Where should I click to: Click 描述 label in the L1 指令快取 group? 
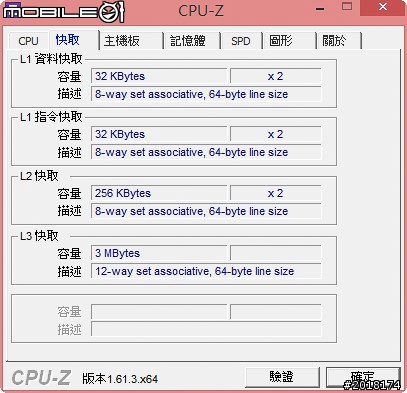point(69,153)
